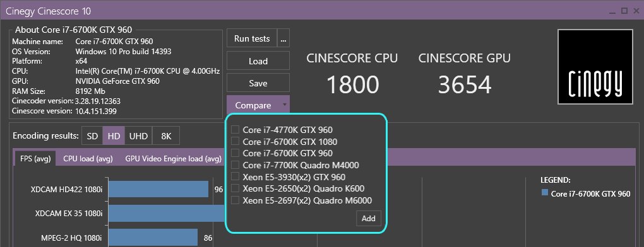644x247 pixels.
Task: Click the Save button
Action: click(x=258, y=83)
